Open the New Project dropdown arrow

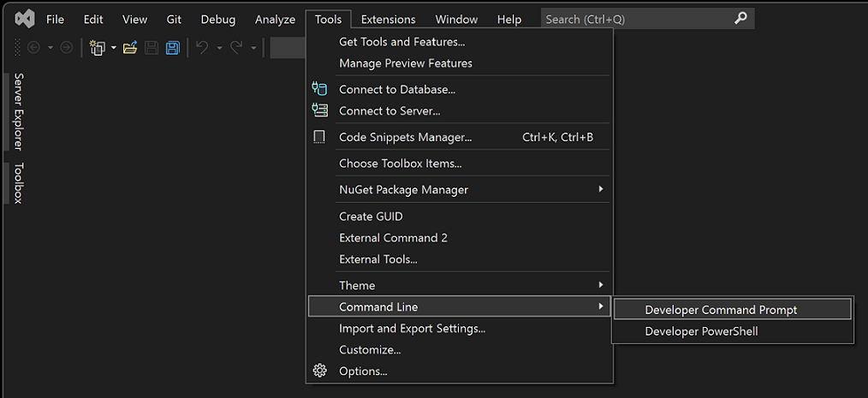point(114,48)
